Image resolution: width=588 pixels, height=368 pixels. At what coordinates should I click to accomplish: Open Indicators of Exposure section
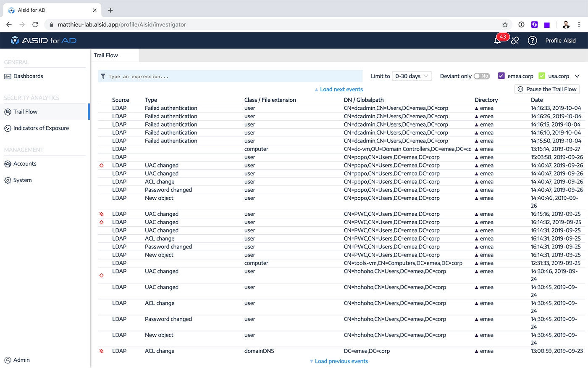(41, 128)
